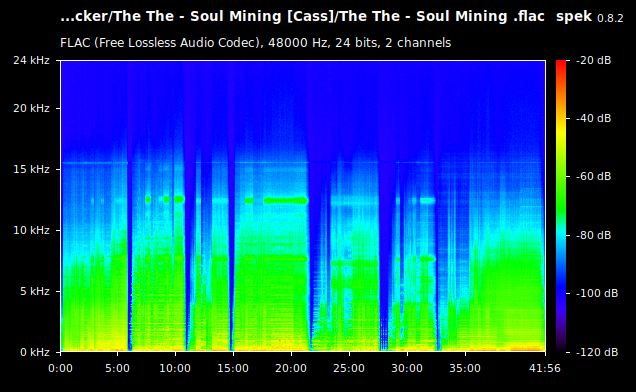Screen dimensions: 636x392
Task: Click the bright green band near 12.5 kHz at 19:00
Action: tap(286, 200)
